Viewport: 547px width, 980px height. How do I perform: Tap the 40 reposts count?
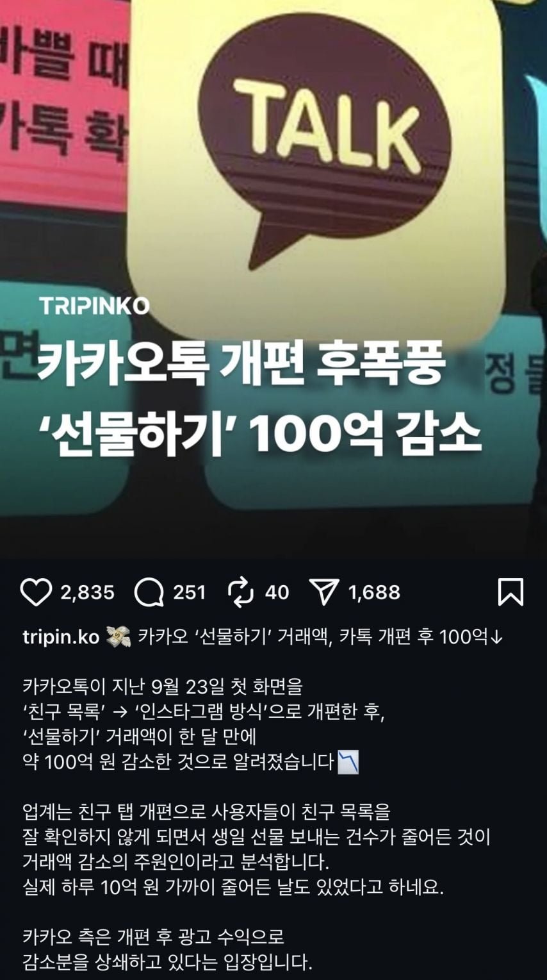point(277,592)
